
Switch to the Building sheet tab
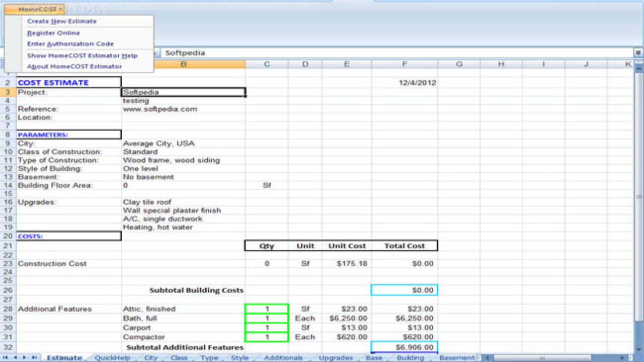[x=410, y=358]
